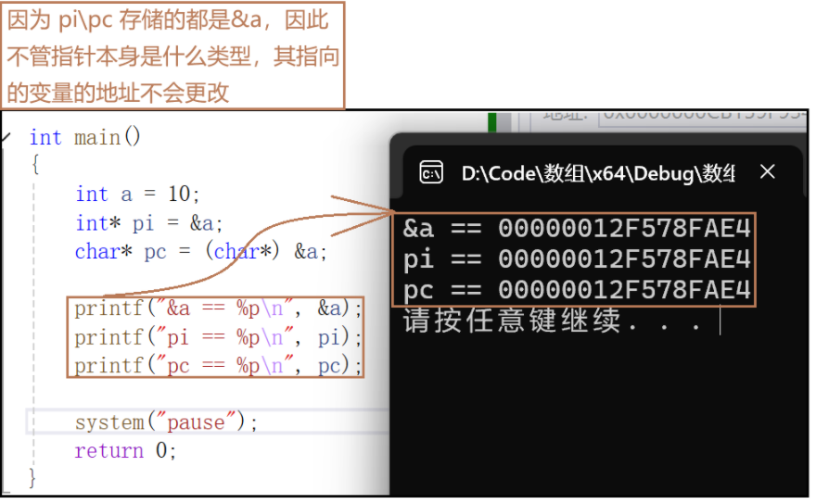Click console output line 'pc == 00000012F578FAE4'

577,290
